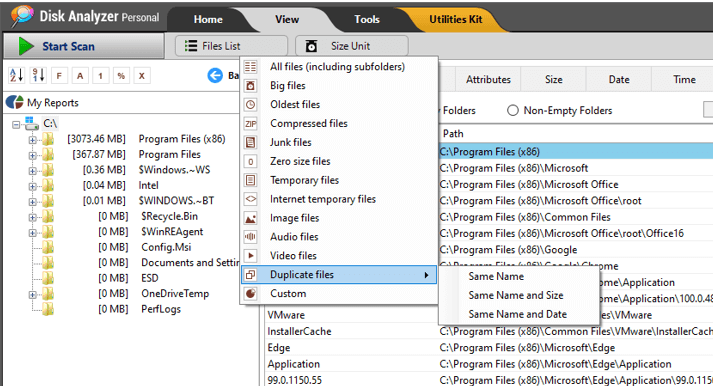This screenshot has height=386, width=713.
Task: Sort by the Size column header
Action: point(554,80)
